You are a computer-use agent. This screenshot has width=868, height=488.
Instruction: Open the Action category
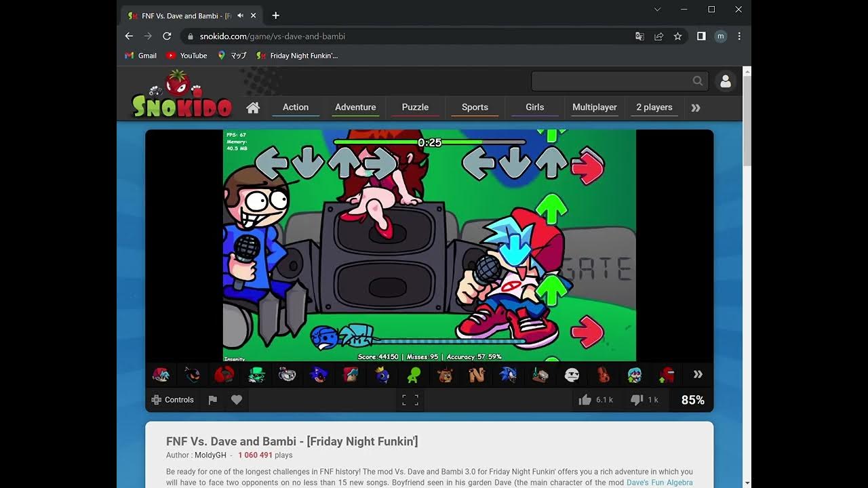pyautogui.click(x=296, y=107)
